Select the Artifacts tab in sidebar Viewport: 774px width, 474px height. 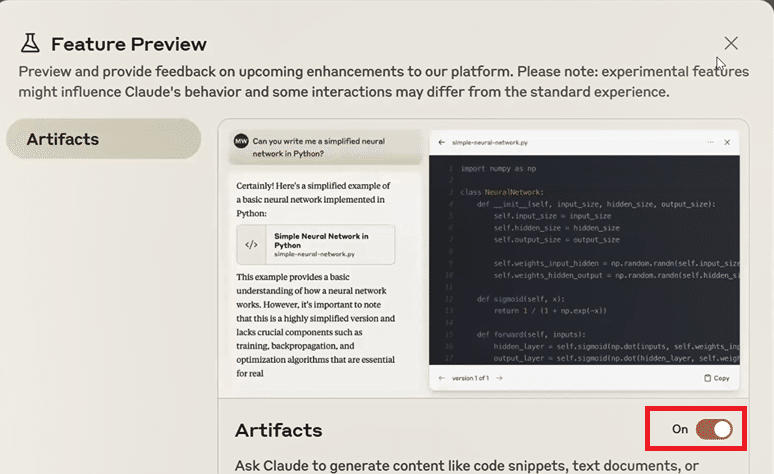coord(104,139)
